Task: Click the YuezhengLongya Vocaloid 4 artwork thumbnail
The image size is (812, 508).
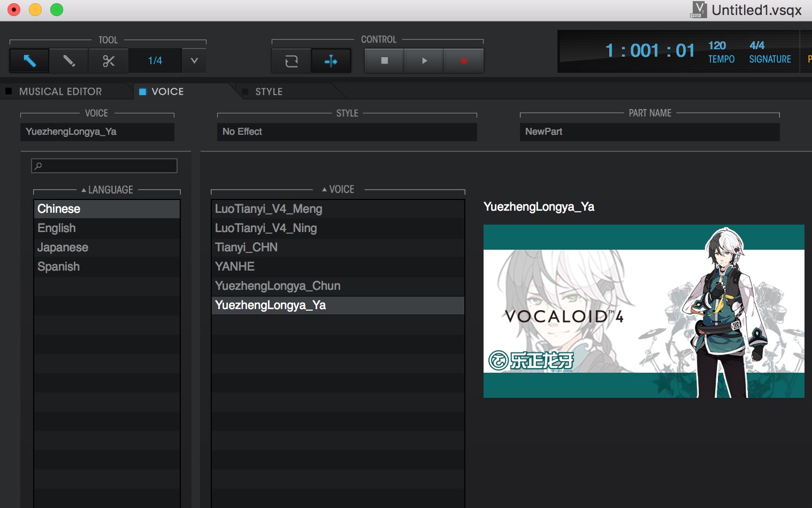Action: point(644,311)
